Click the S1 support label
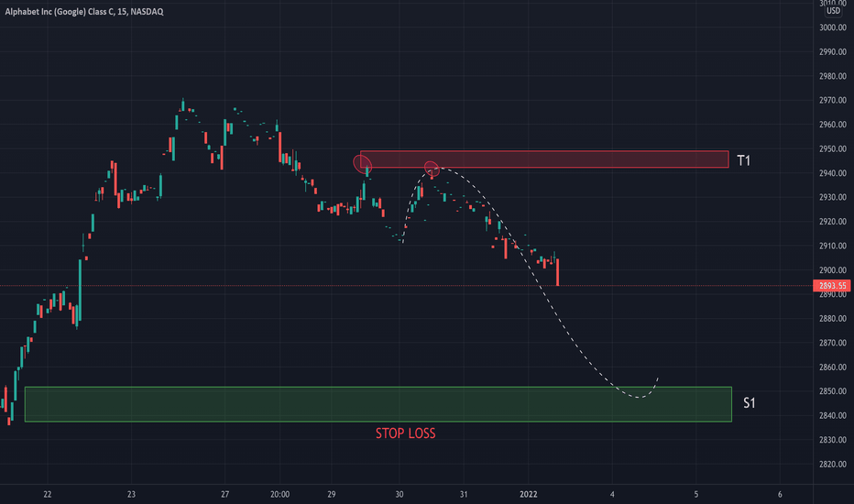Image resolution: width=854 pixels, height=504 pixels. 750,403
